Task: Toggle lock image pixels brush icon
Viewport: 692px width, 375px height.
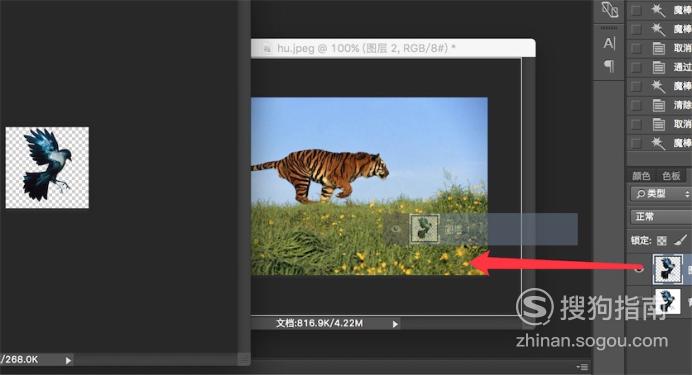Action: click(x=681, y=240)
